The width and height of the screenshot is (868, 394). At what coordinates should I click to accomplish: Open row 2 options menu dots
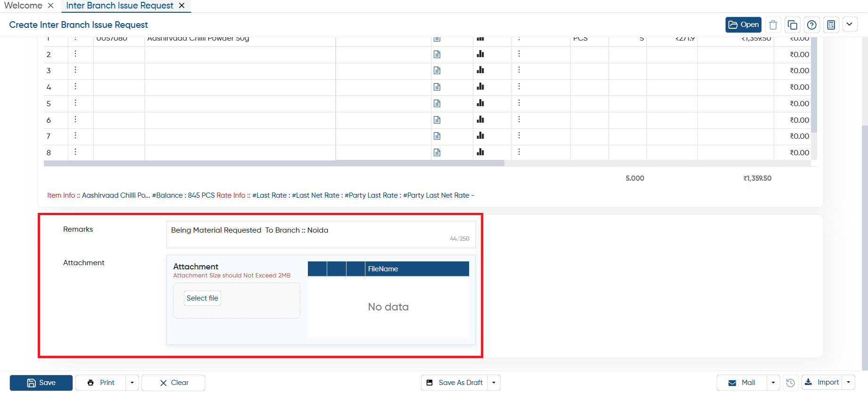75,54
